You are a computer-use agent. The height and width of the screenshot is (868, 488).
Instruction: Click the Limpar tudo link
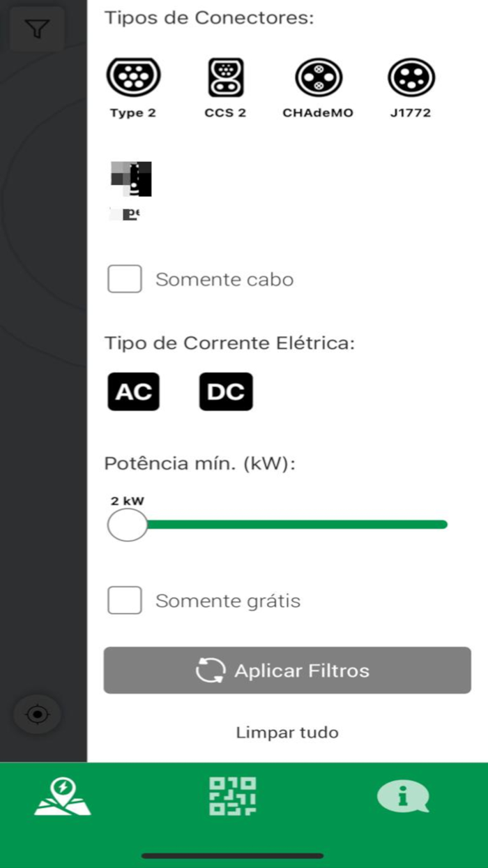(x=287, y=733)
